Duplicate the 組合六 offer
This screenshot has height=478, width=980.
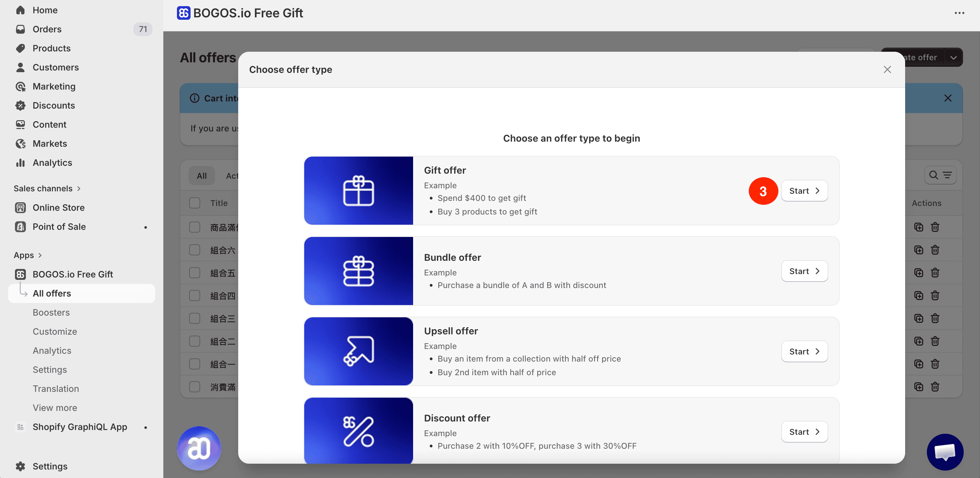[x=918, y=250]
